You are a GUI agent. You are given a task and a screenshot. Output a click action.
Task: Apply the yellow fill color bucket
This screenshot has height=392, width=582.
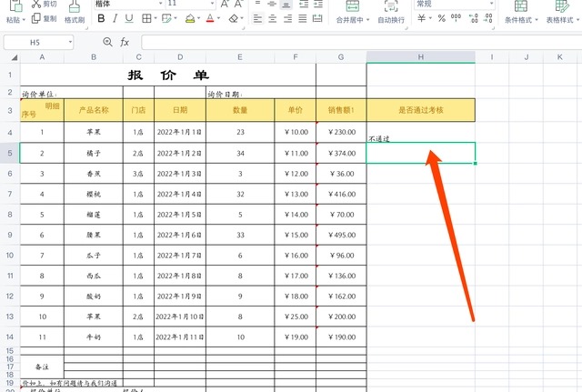[x=190, y=18]
